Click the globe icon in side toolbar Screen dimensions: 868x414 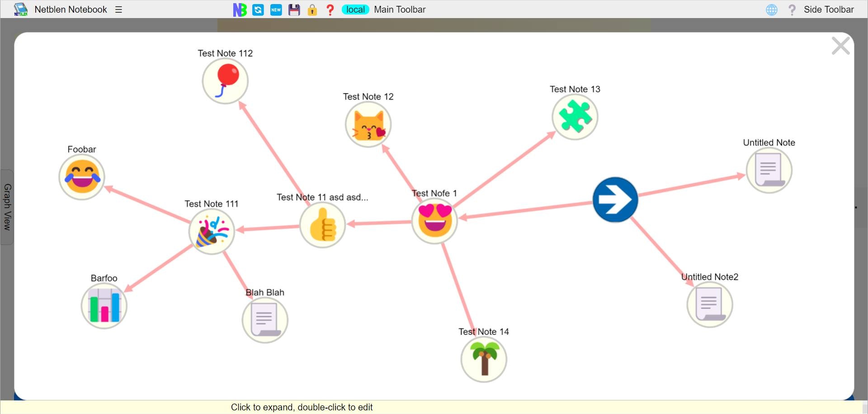pyautogui.click(x=772, y=9)
